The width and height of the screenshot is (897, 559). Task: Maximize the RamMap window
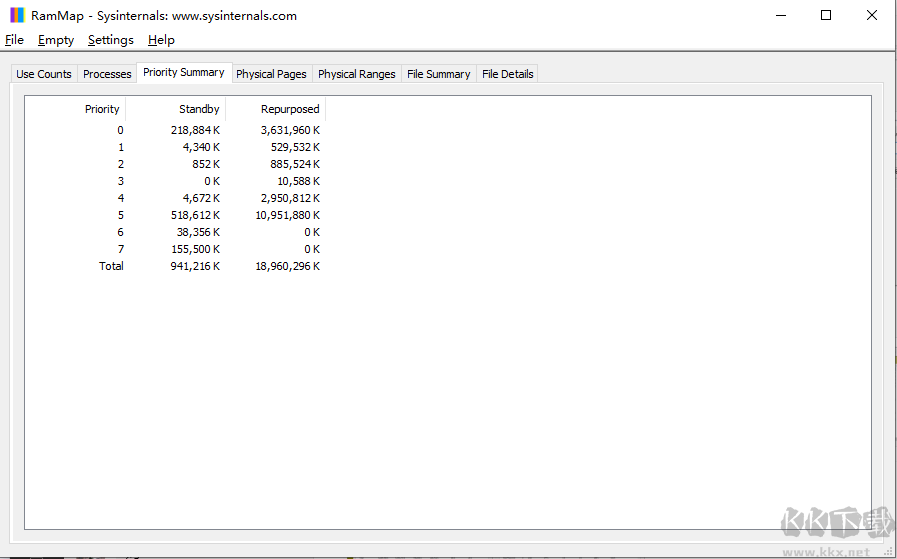point(826,15)
